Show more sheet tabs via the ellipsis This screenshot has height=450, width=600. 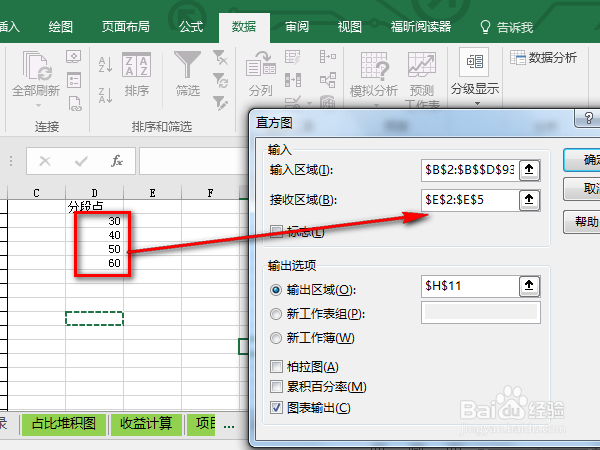229,426
